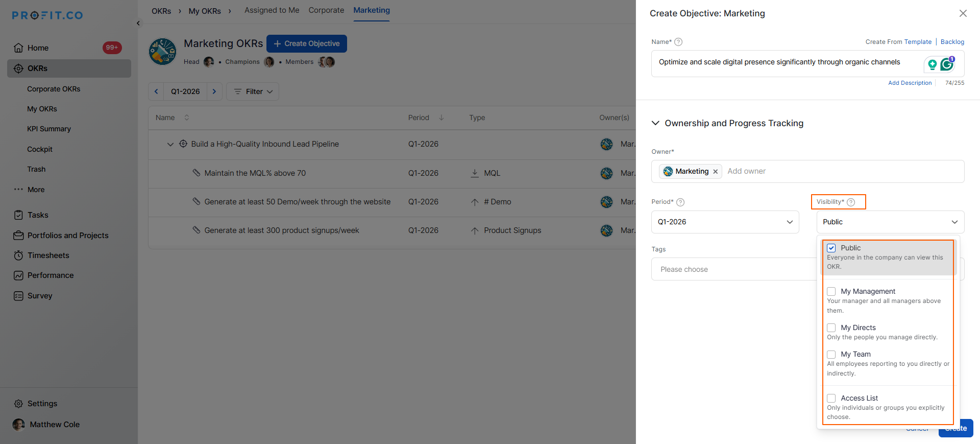The height and width of the screenshot is (444, 980).
Task: Click the Create From Template link
Action: pyautogui.click(x=898, y=42)
